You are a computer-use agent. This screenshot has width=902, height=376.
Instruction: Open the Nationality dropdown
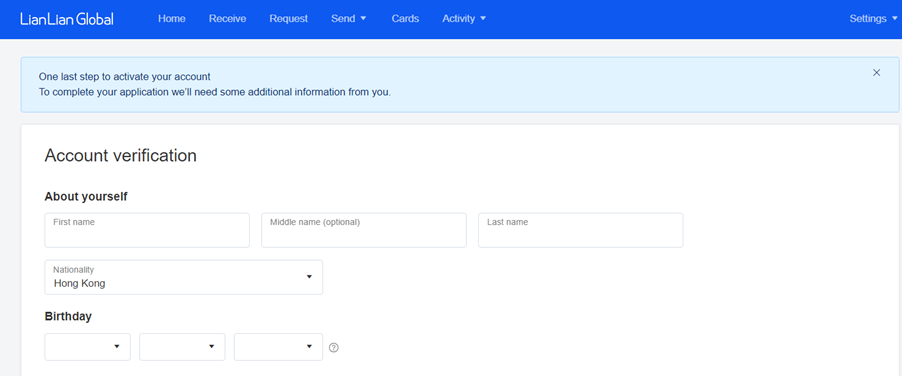(184, 277)
